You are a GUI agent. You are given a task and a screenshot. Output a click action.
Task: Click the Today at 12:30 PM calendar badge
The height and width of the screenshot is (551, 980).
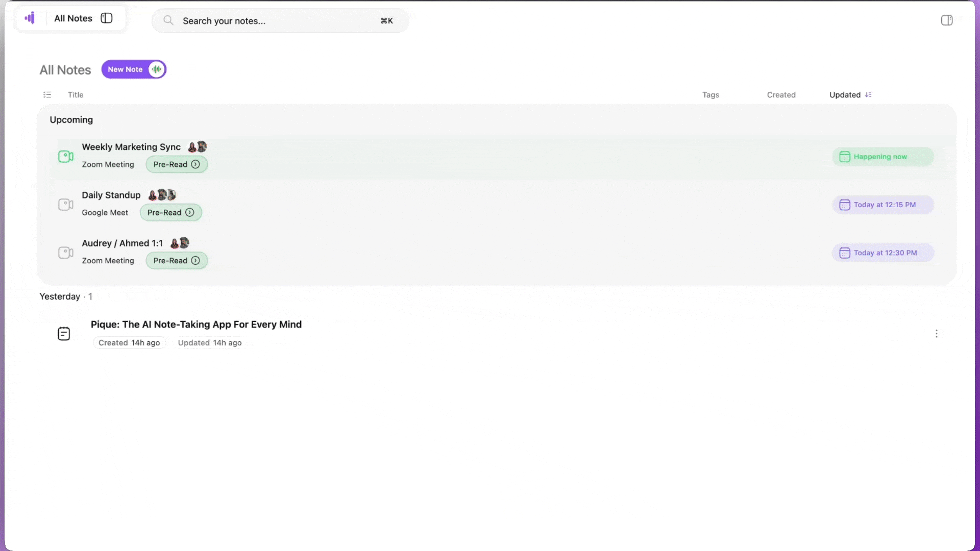(882, 253)
